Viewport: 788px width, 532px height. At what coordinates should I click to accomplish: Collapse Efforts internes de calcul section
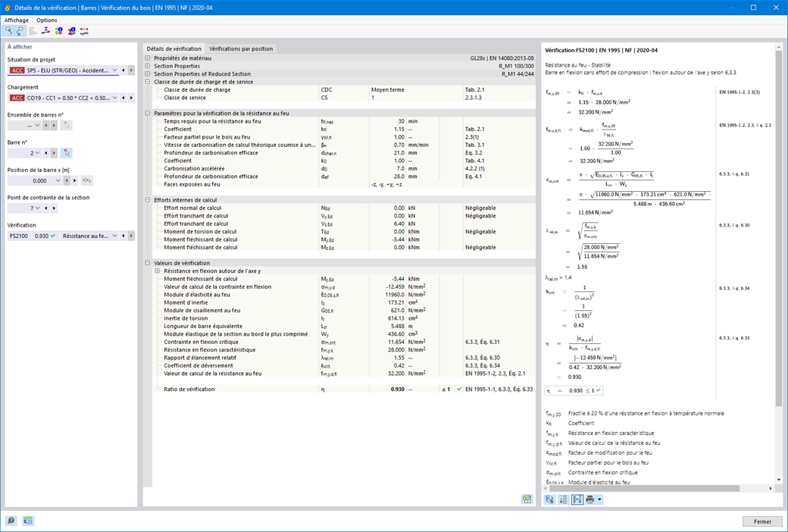(148, 199)
